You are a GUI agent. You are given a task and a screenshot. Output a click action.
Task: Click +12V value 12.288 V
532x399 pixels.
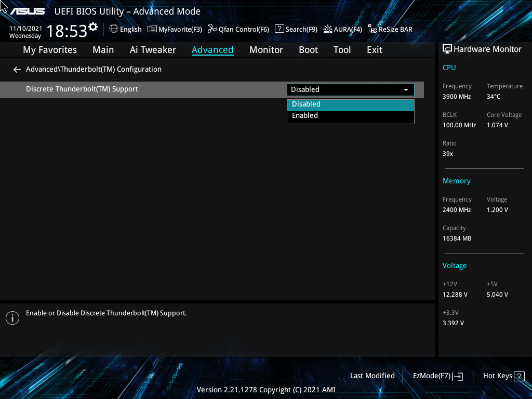tap(455, 295)
